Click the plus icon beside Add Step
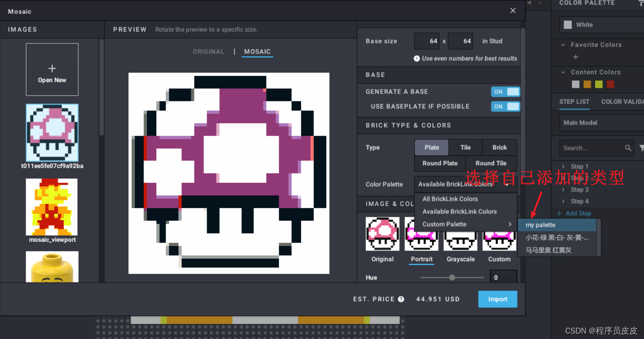This screenshot has width=644, height=339. (559, 214)
